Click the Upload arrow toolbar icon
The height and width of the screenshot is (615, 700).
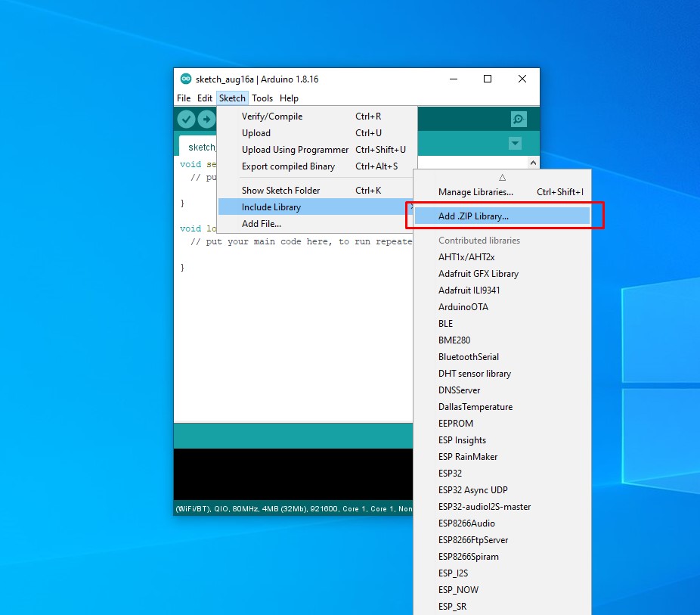point(206,120)
